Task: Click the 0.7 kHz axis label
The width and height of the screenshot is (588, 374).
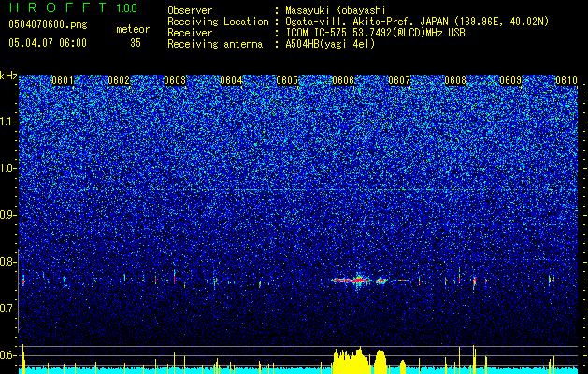Action: pos(8,309)
